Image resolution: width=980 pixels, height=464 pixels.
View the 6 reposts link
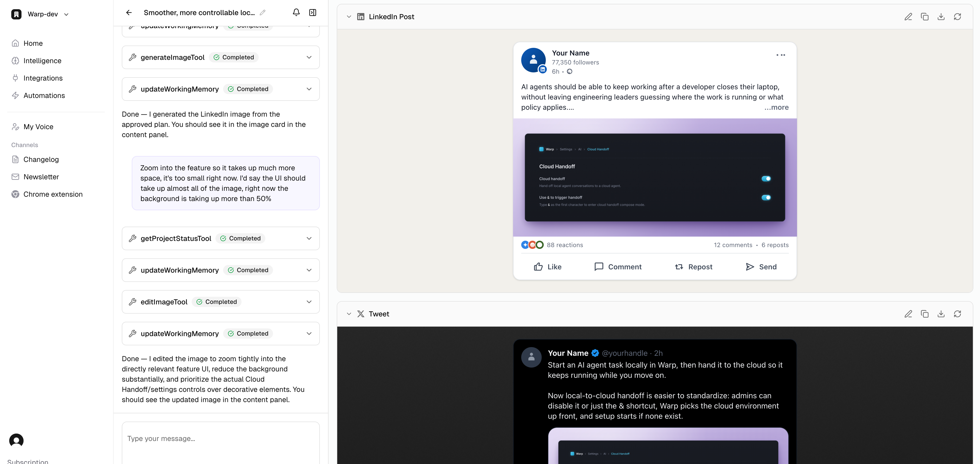click(775, 245)
